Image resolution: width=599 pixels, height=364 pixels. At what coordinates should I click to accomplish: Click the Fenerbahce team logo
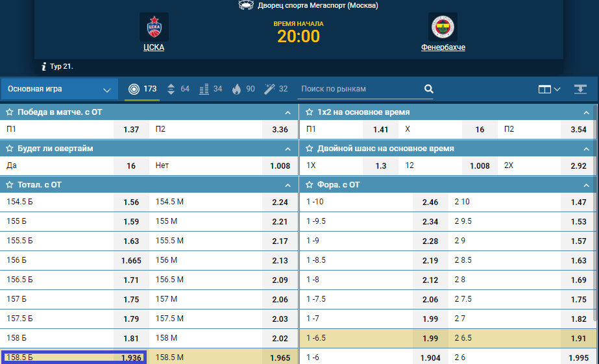(x=443, y=27)
